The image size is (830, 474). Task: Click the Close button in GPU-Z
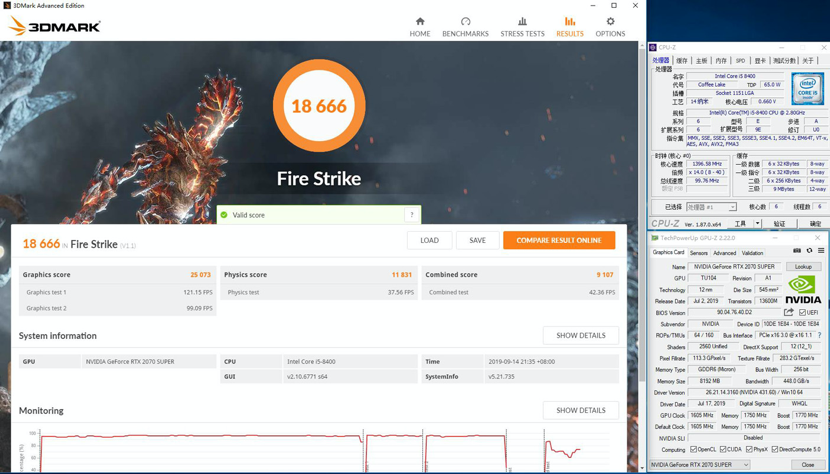[807, 465]
